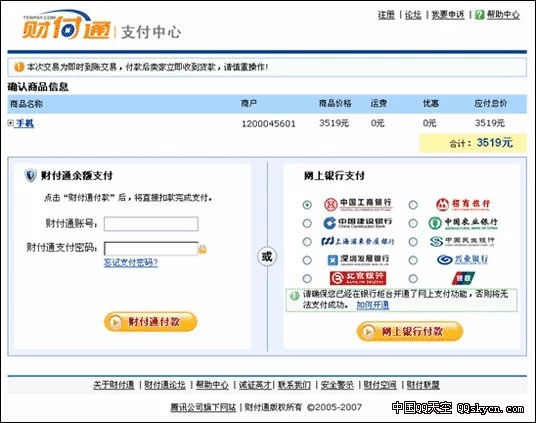
Task: Select 中国建设银行 radio button
Action: pyautogui.click(x=307, y=223)
